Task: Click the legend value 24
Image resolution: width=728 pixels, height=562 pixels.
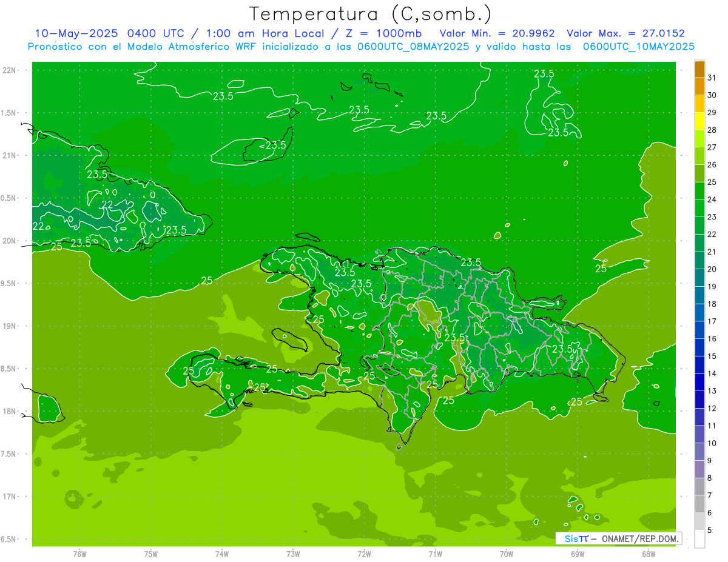Action: click(x=712, y=199)
